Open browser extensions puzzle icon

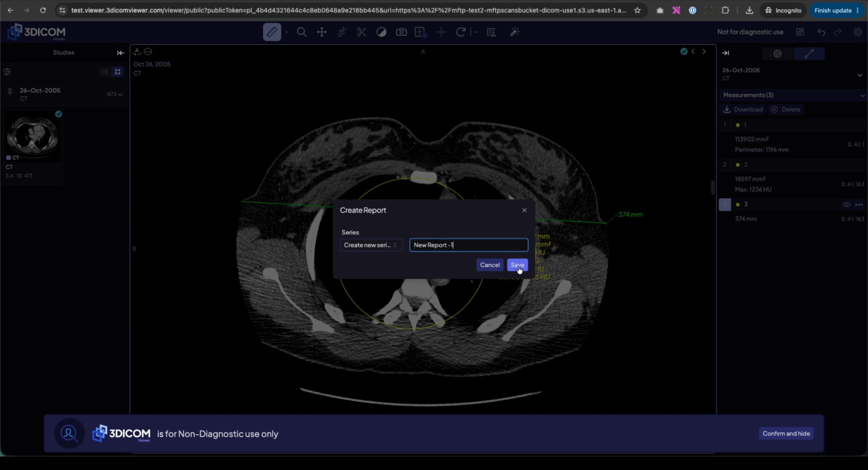(x=726, y=10)
